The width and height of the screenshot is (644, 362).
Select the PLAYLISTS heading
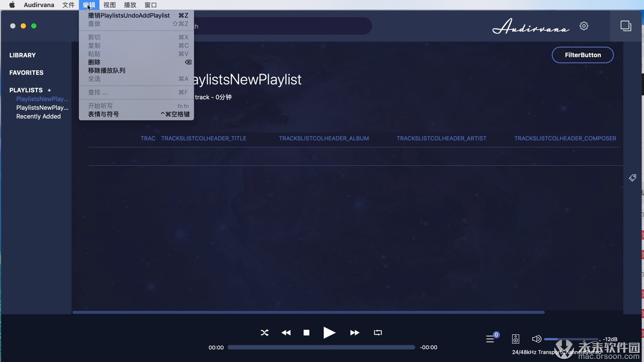click(x=26, y=90)
